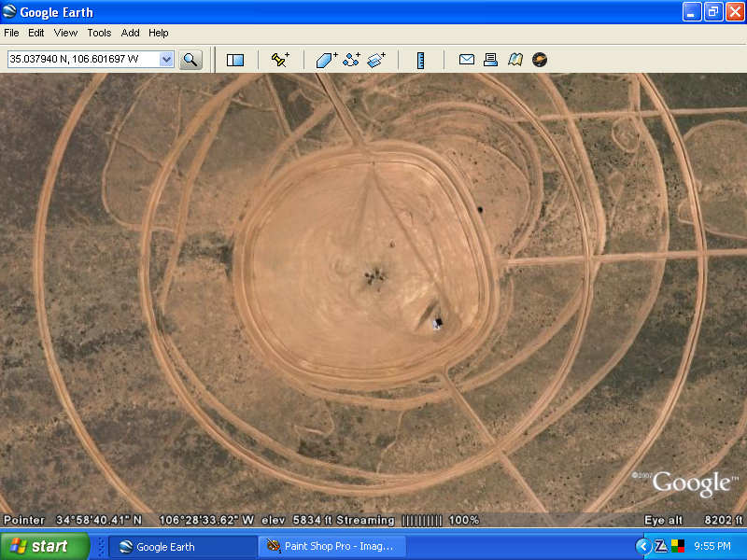Close the Google Earth window

pyautogui.click(x=735, y=12)
